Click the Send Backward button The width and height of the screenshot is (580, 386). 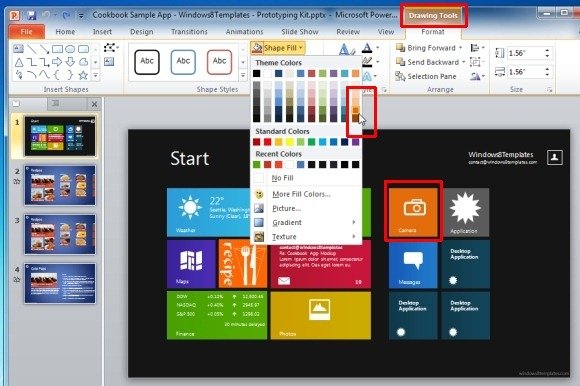pyautogui.click(x=427, y=62)
